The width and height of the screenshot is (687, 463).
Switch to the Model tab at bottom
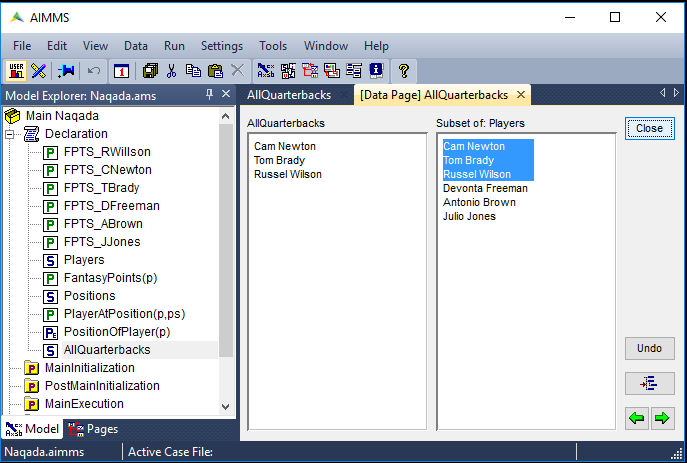pyautogui.click(x=32, y=428)
